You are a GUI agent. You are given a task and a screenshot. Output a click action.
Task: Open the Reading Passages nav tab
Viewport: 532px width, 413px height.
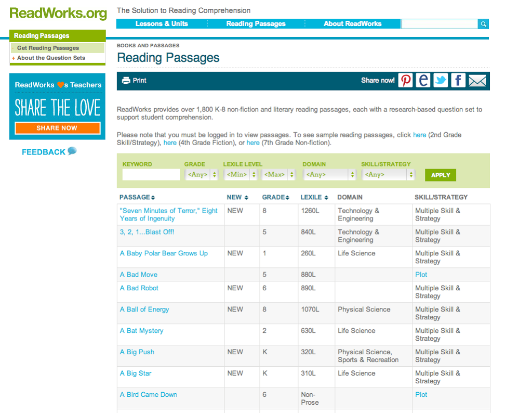(x=256, y=24)
